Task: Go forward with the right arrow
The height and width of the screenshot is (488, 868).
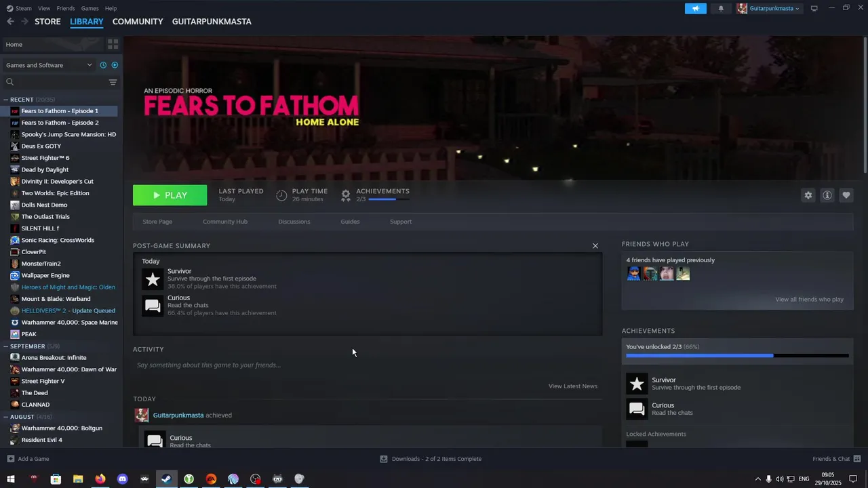Action: (24, 22)
